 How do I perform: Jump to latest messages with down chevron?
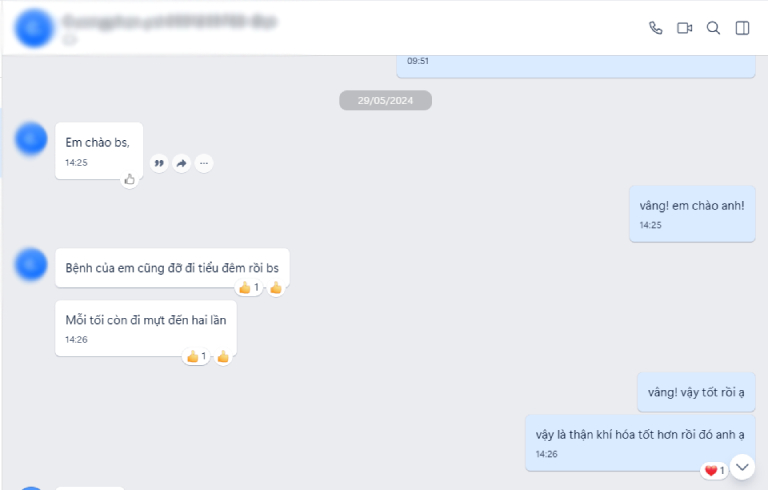tap(742, 467)
